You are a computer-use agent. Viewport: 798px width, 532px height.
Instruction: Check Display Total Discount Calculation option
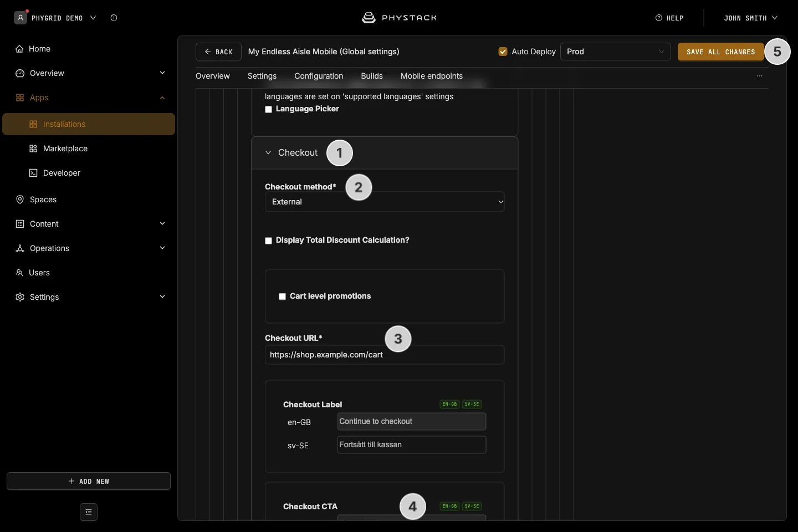point(268,241)
